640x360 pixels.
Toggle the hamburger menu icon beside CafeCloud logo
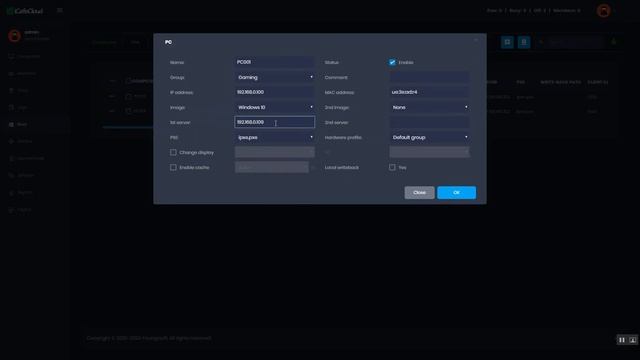pyautogui.click(x=60, y=10)
